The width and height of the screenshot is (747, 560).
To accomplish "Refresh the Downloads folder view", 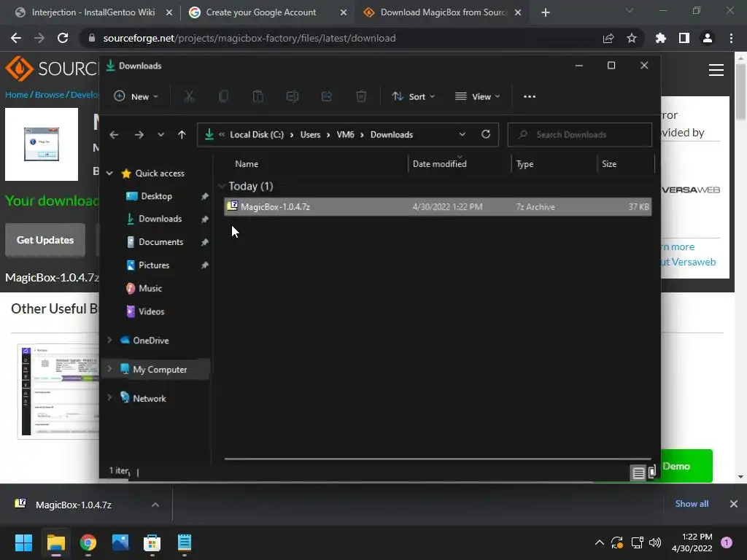I will coord(485,134).
